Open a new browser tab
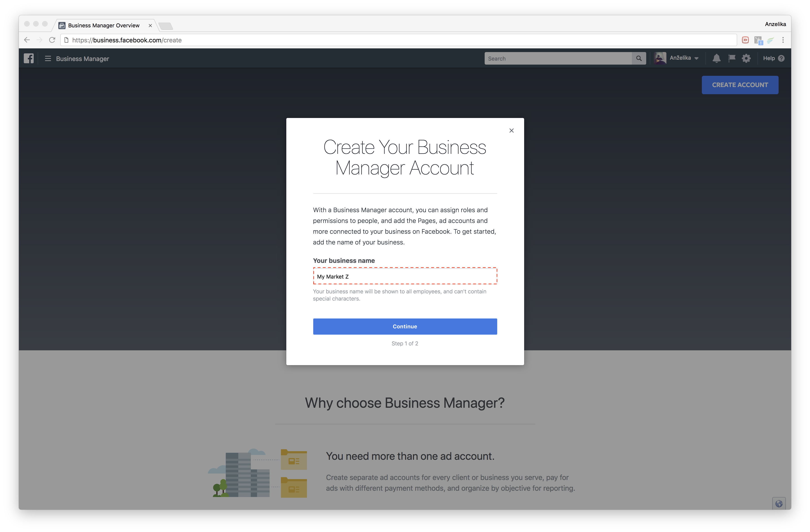 pos(166,26)
